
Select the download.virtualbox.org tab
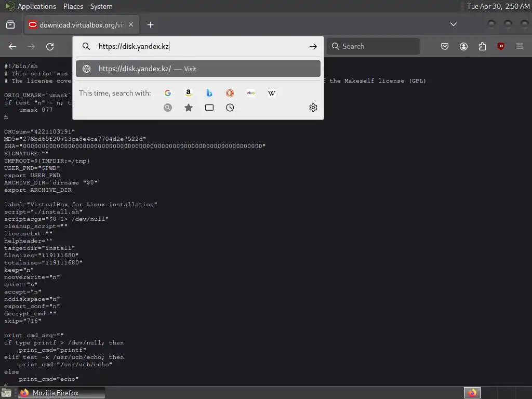(82, 25)
